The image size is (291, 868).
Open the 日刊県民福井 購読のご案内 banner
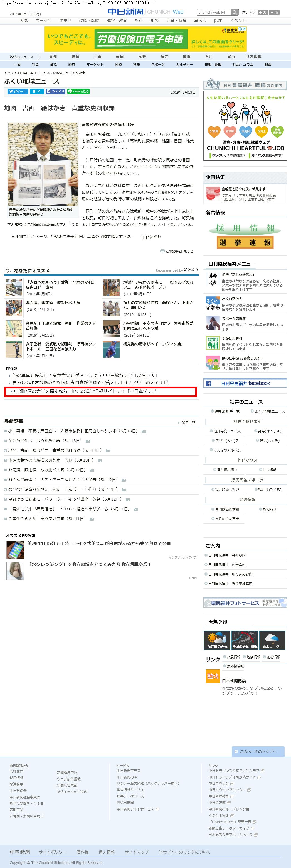245,84
